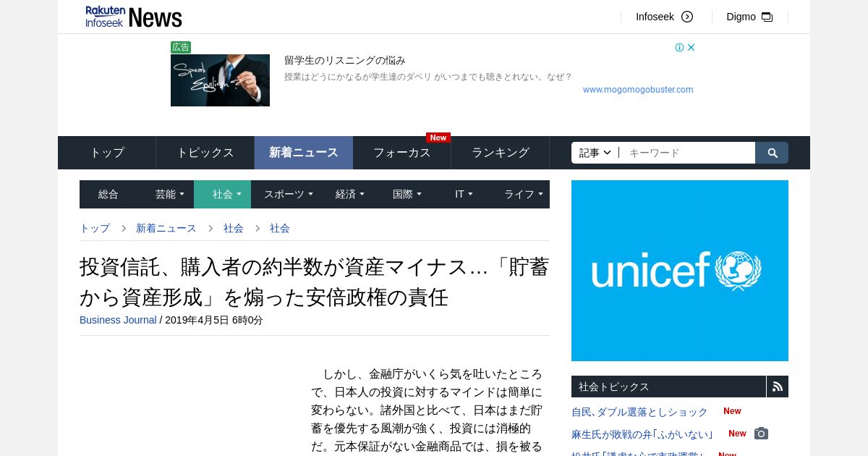This screenshot has width=868, height=456.
Task: Open the 麻生氏が敗戦の弁「ふがいない」 headline
Action: pyautogui.click(x=642, y=434)
